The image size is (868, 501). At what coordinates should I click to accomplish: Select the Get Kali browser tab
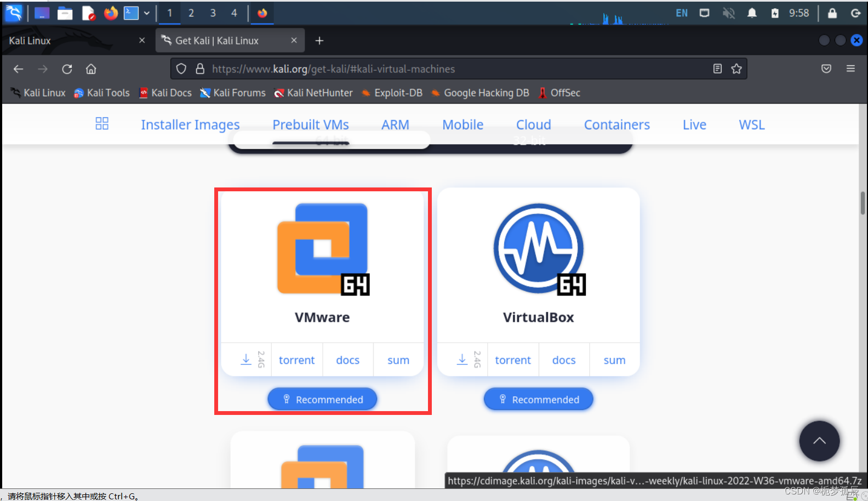229,41
